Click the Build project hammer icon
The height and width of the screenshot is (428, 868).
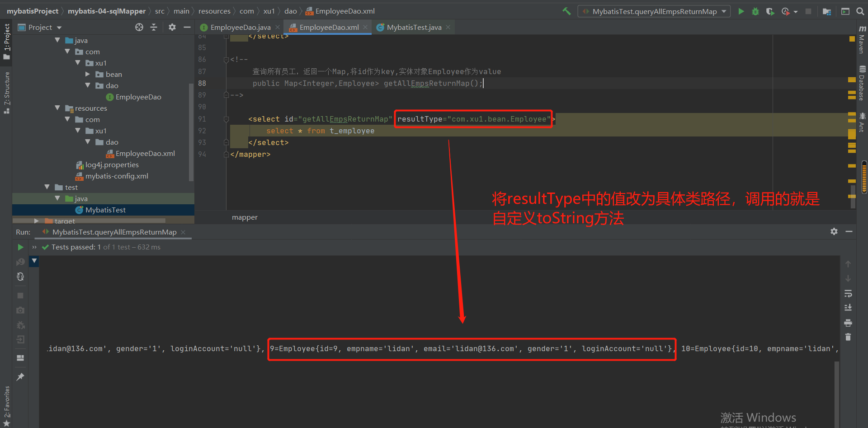(566, 11)
